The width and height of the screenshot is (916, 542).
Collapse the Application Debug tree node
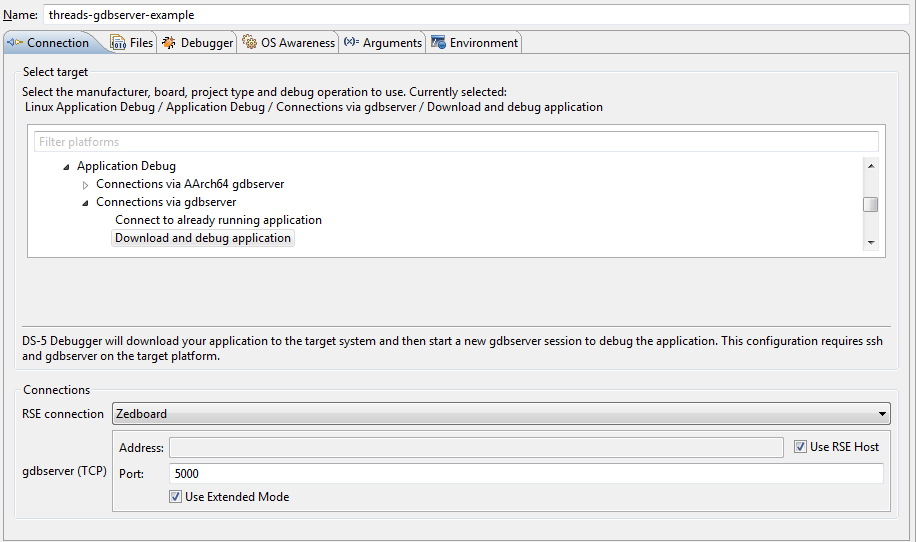click(x=67, y=167)
